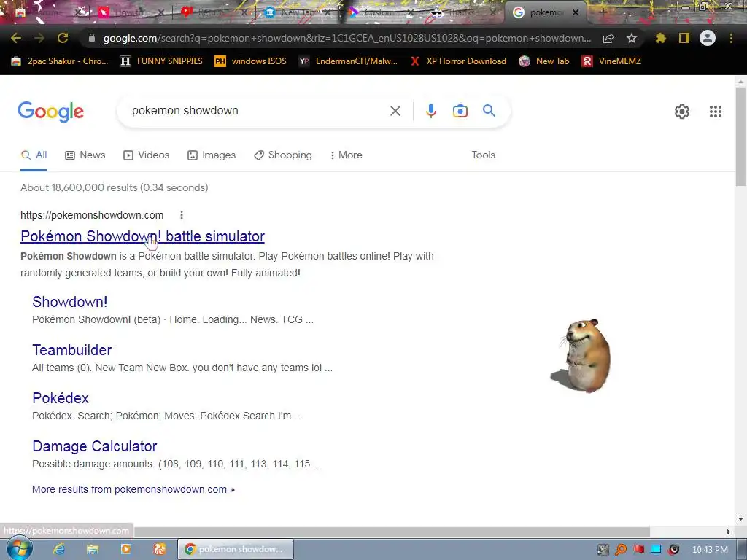The image size is (747, 560).
Task: Open the Pokédex sitelink
Action: (61, 398)
